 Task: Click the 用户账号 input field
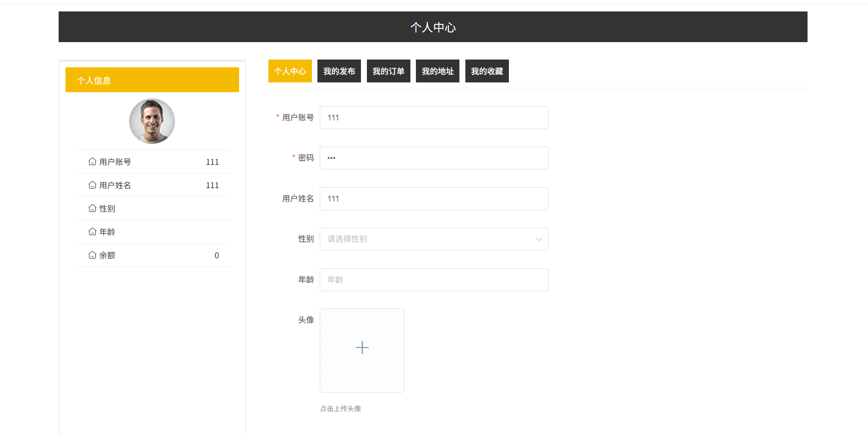[434, 118]
